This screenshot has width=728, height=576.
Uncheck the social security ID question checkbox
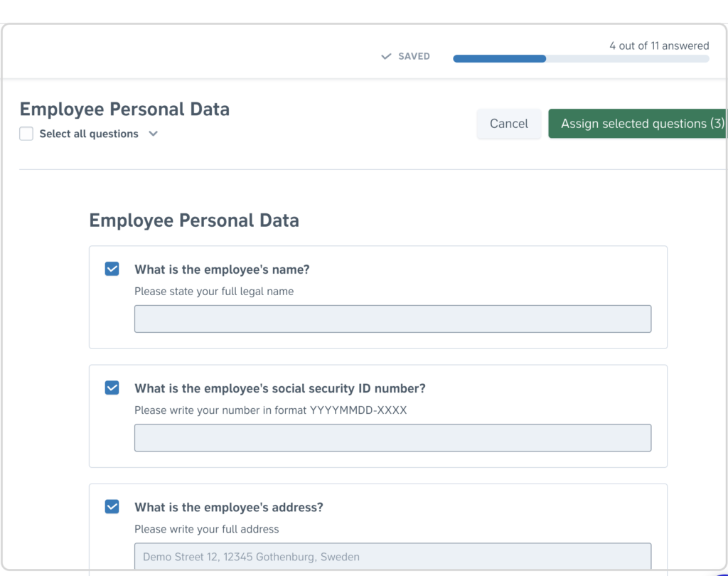coord(112,388)
